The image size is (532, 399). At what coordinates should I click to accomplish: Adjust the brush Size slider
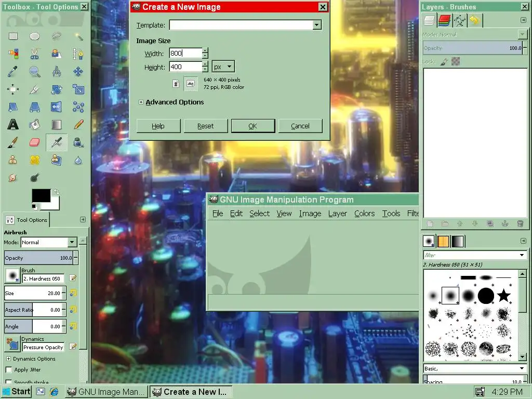[33, 293]
